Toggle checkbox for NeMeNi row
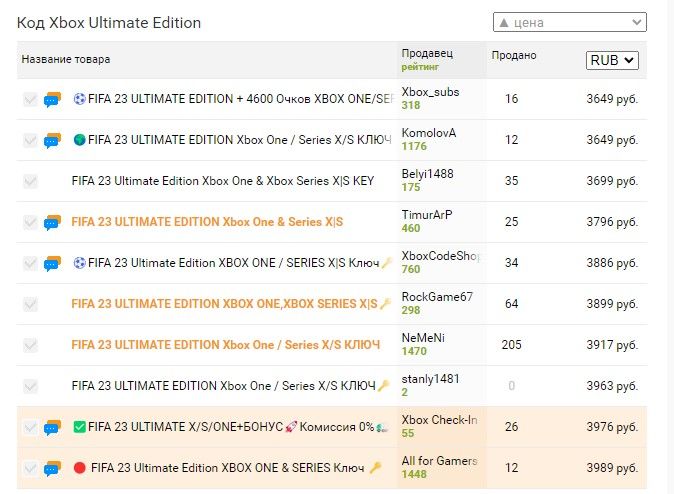Image resolution: width=674 pixels, height=494 pixels. click(x=30, y=345)
